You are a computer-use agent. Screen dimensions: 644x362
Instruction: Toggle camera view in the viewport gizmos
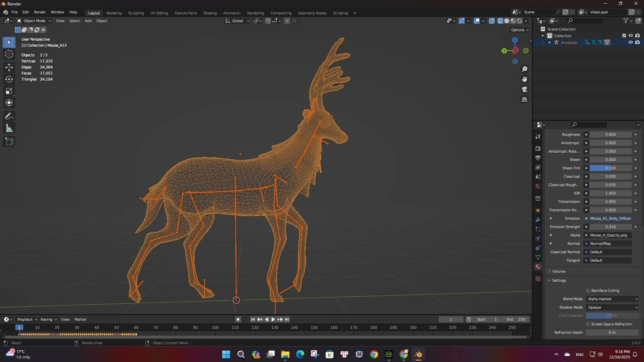[x=525, y=89]
